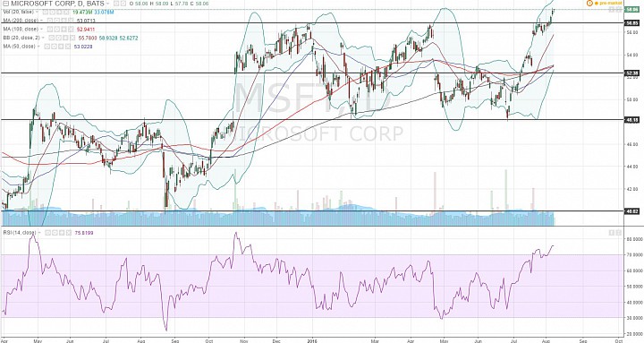Click the Sep label near axis right end
The width and height of the screenshot is (644, 343).
click(583, 340)
